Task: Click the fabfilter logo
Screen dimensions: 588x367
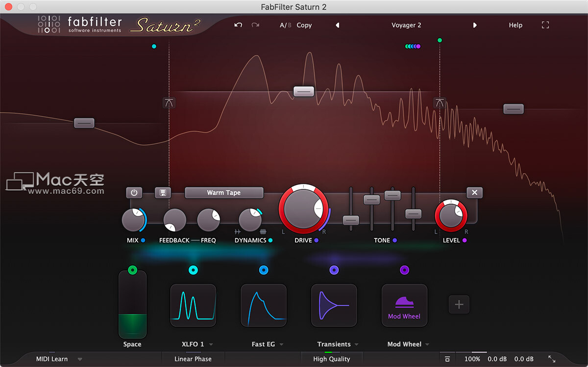Action: click(x=79, y=25)
